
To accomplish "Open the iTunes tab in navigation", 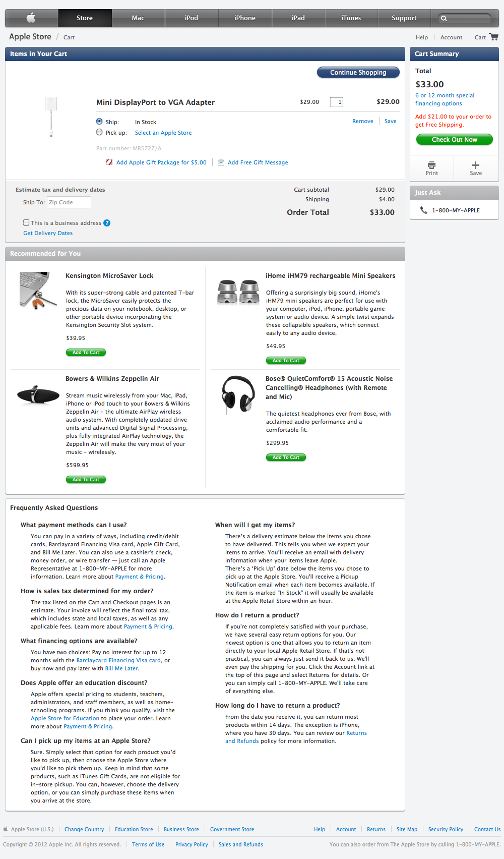I will pos(351,18).
